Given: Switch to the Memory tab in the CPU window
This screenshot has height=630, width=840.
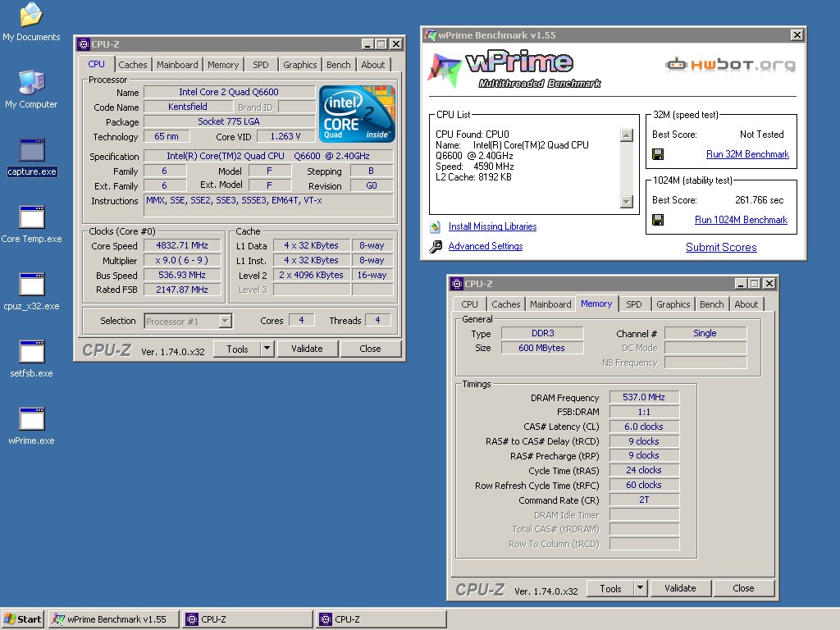Looking at the screenshot, I should point(223,65).
